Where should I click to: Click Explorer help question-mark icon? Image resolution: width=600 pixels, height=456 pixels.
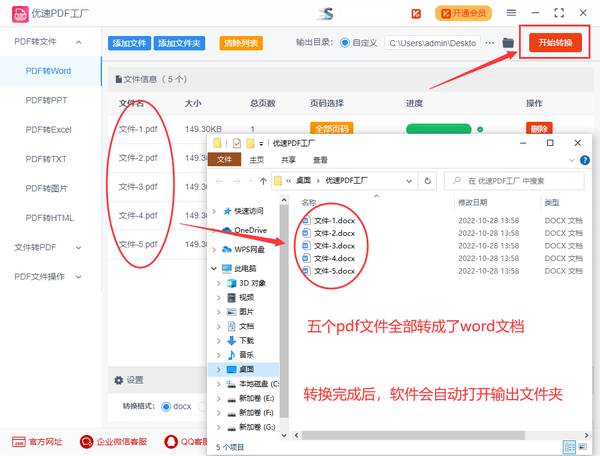(x=585, y=160)
